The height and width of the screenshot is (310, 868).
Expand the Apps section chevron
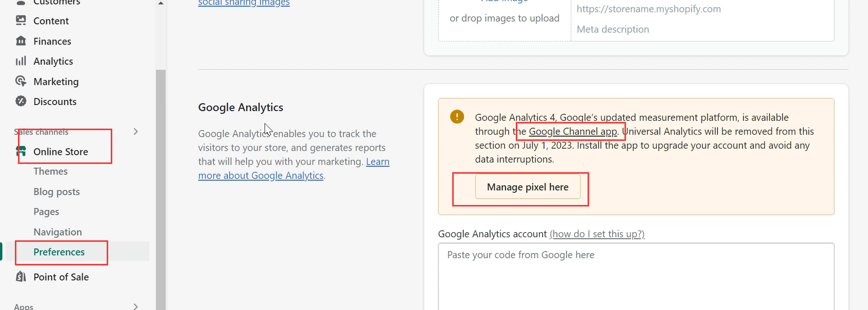coord(136,306)
